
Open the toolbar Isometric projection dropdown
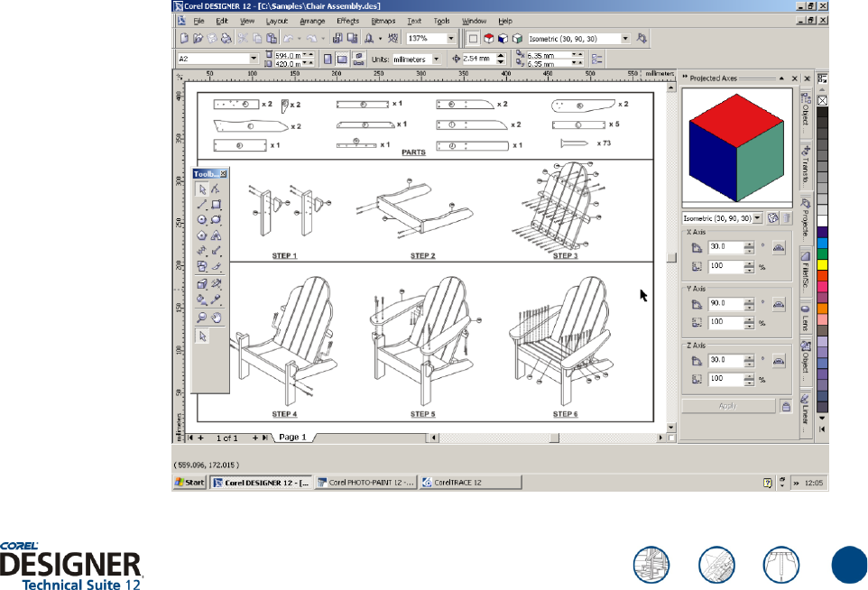(x=625, y=38)
